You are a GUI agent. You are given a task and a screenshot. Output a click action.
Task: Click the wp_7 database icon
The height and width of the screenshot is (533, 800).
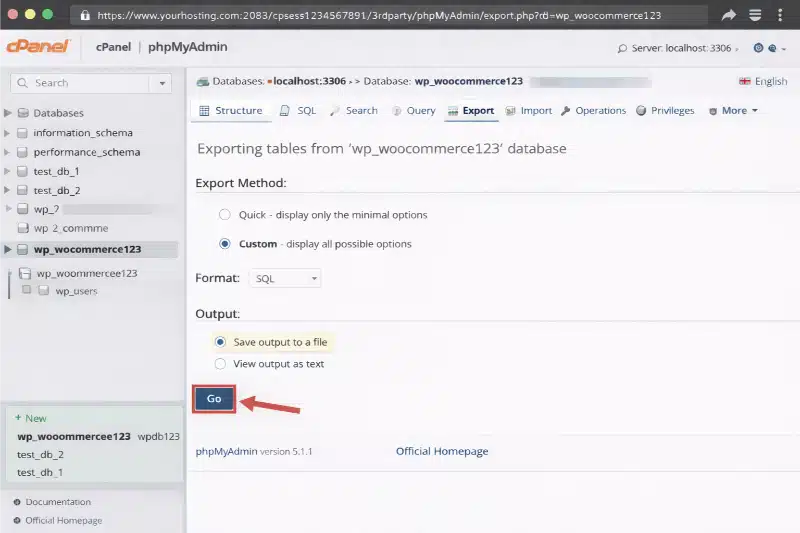tap(22, 209)
